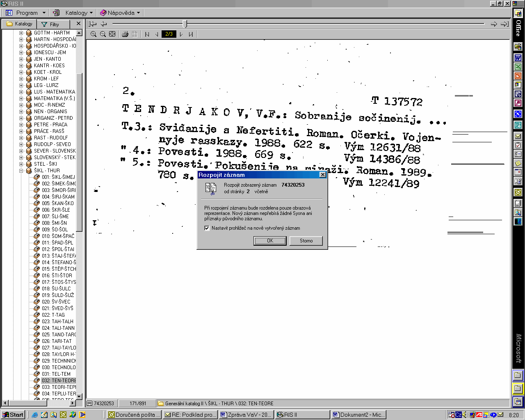This screenshot has width=525, height=420.
Task: Click Storno to cancel the dialog
Action: click(x=306, y=241)
